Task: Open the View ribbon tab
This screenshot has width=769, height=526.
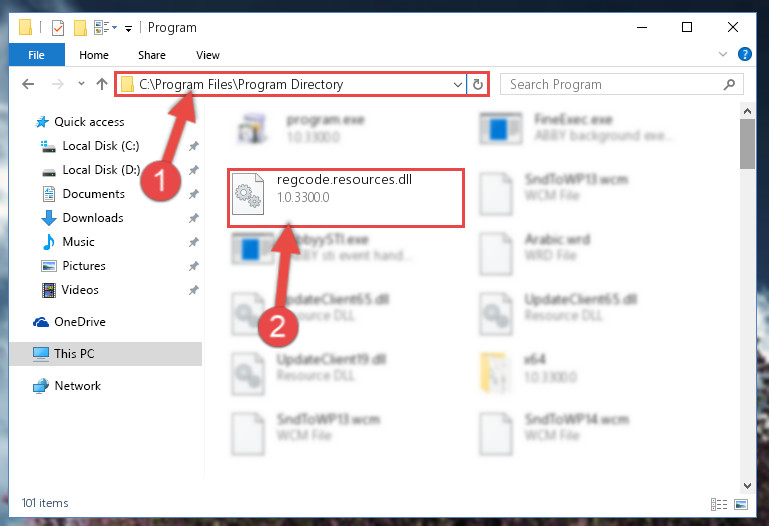Action: point(207,55)
